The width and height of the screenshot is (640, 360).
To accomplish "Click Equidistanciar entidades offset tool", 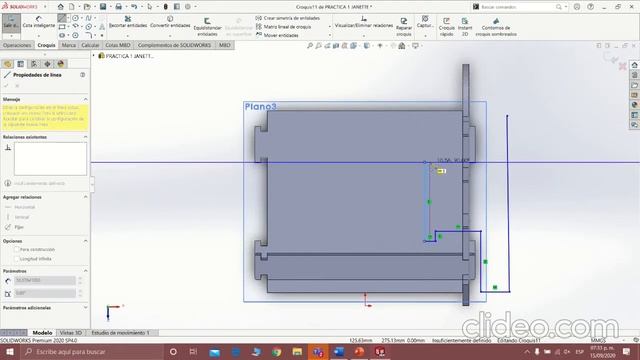I will 207,27.
